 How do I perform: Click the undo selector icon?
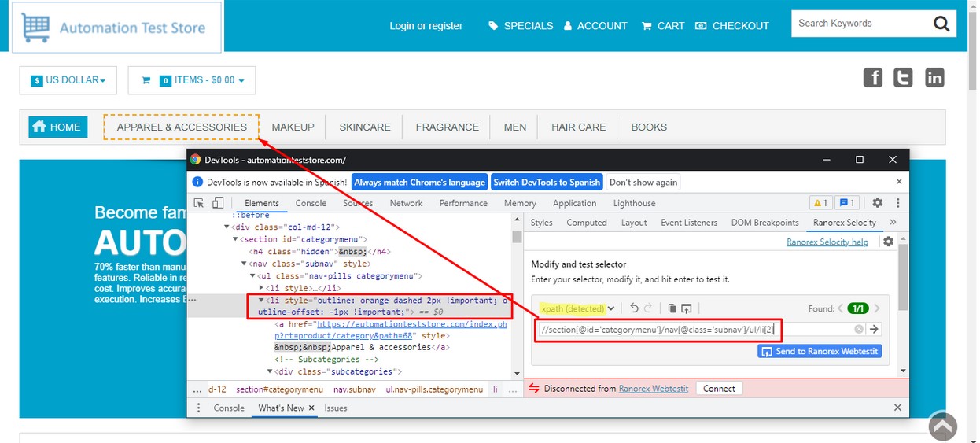[x=634, y=308]
